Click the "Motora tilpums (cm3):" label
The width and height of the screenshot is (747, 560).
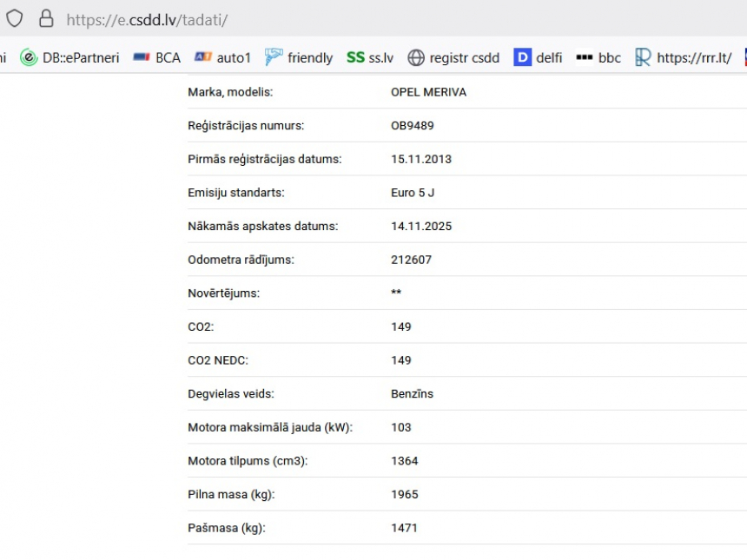[x=248, y=461]
